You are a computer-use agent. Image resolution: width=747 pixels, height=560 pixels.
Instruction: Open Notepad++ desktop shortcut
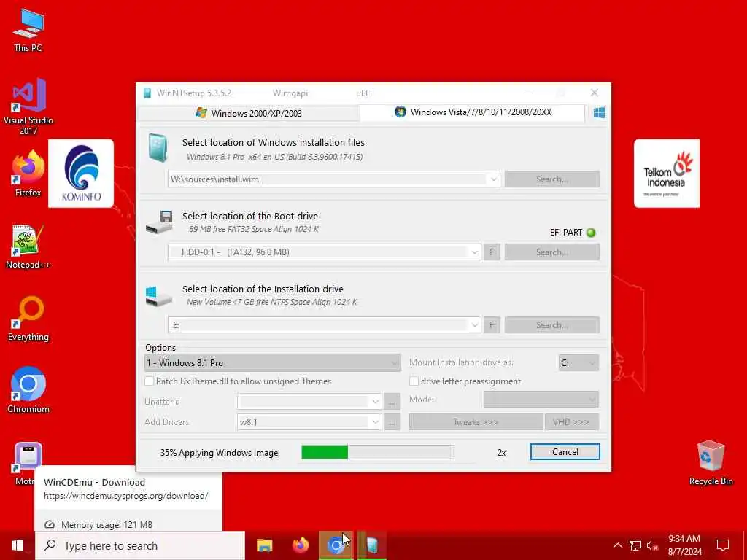28,246
